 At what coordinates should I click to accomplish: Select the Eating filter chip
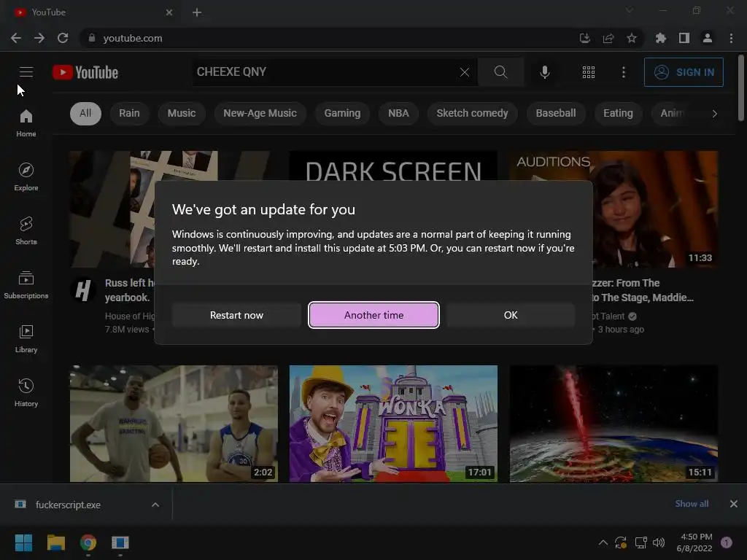pos(618,113)
